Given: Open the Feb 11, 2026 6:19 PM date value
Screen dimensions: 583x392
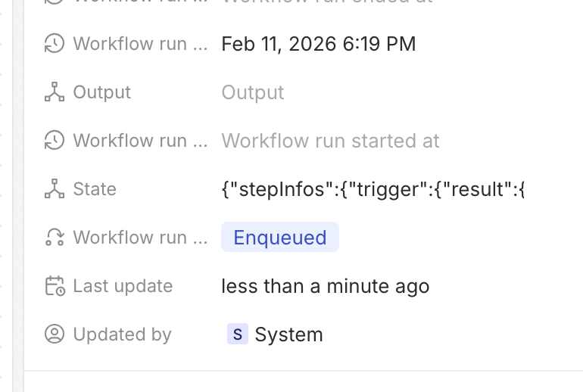Looking at the screenshot, I should coord(318,44).
